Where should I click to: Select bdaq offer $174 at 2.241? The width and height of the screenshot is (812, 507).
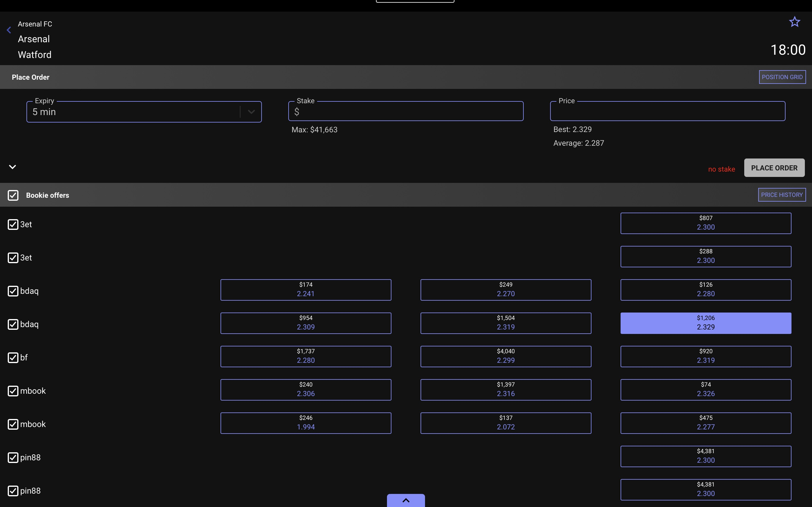pos(306,290)
